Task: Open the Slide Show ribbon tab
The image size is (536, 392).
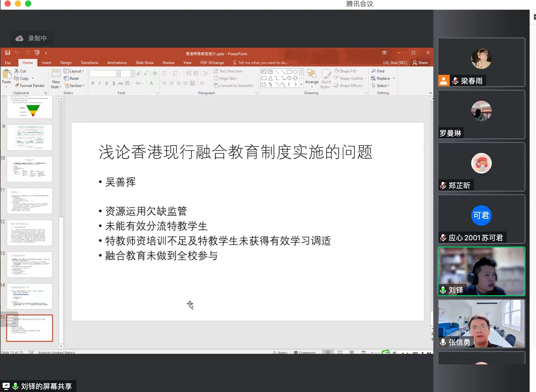Action: [144, 63]
